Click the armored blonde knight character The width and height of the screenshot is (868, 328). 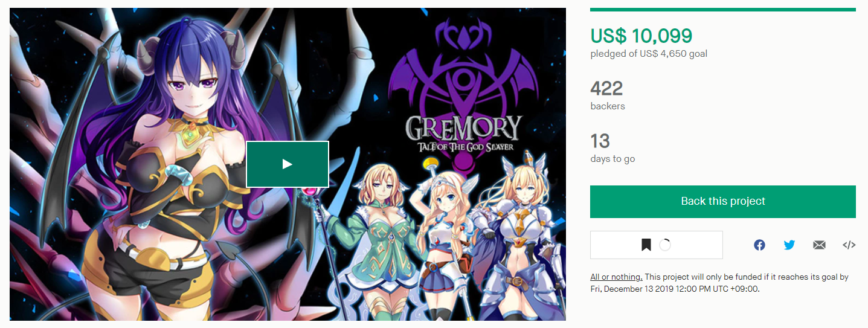point(513,236)
